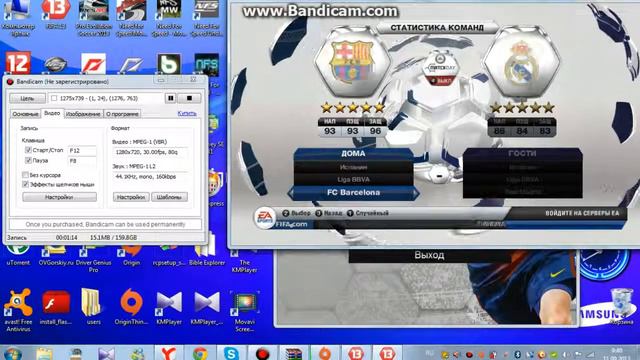640x360 pixels.
Task: Stop the Bandicam recording
Action: [189, 98]
